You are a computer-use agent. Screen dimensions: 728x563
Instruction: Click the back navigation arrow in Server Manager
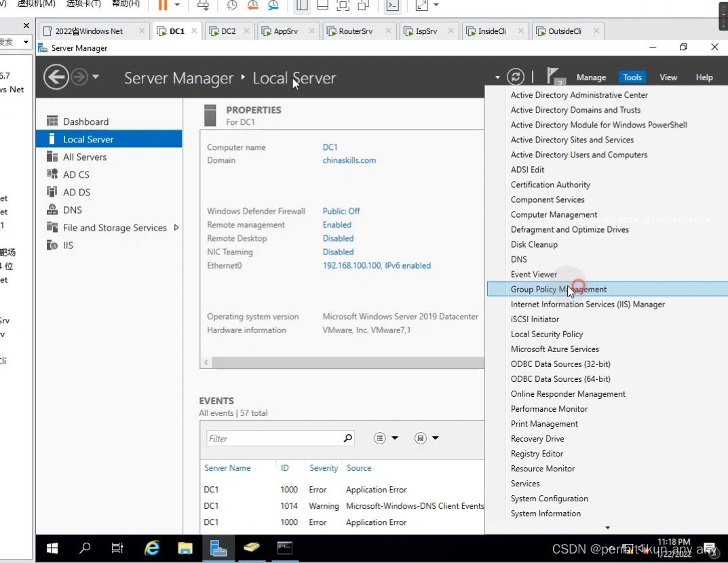56,77
